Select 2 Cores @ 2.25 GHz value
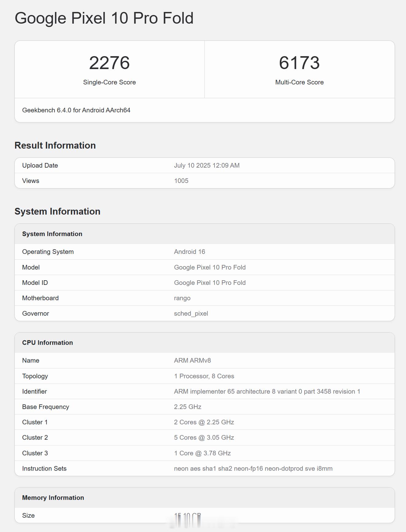 (204, 422)
